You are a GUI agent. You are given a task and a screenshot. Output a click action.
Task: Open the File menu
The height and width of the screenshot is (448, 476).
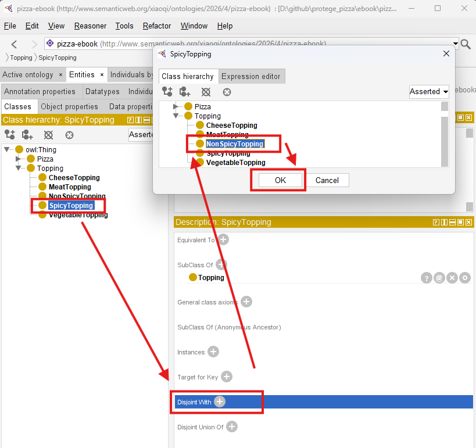pos(10,26)
